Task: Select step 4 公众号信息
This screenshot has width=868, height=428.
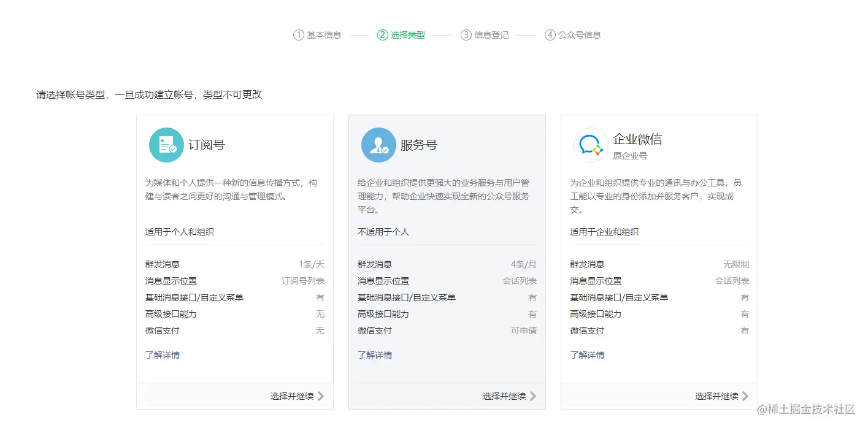Action: coord(573,35)
